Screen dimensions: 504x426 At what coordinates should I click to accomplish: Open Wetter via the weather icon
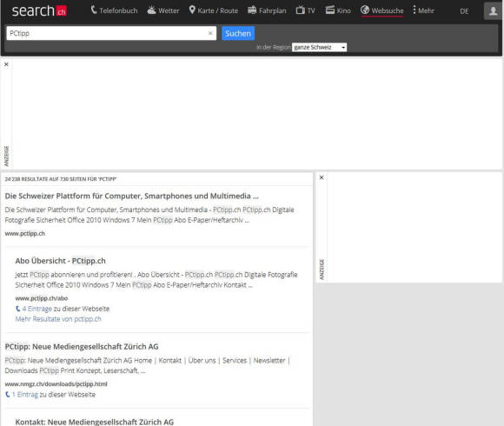(x=151, y=10)
